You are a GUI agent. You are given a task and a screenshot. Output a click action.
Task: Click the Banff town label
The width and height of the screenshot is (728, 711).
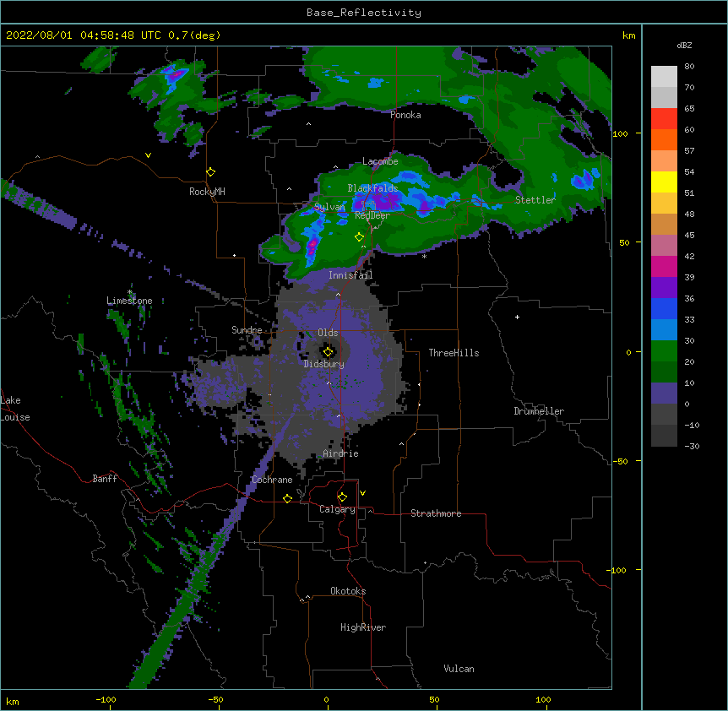coord(105,479)
